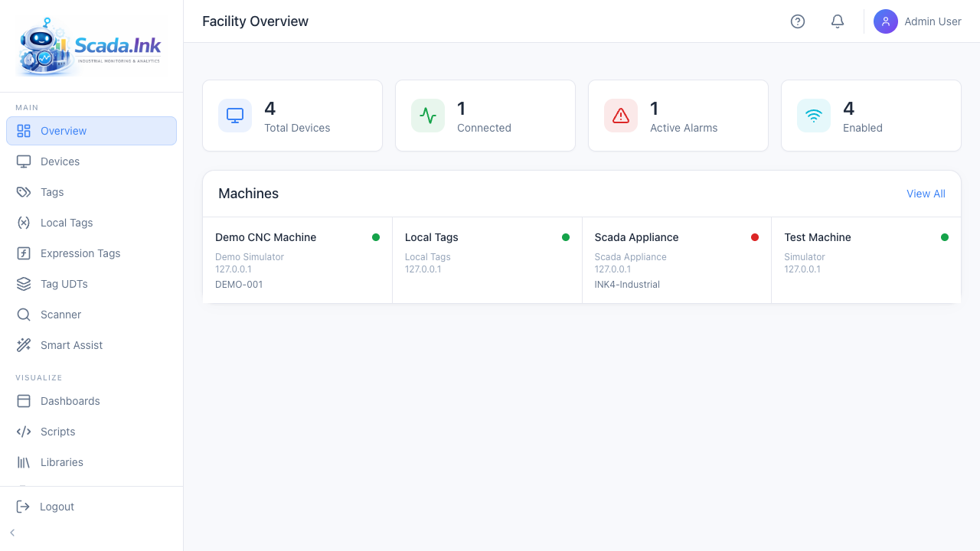The image size is (980, 551).
Task: Open the Tag UDTs menu item
Action: (91, 284)
